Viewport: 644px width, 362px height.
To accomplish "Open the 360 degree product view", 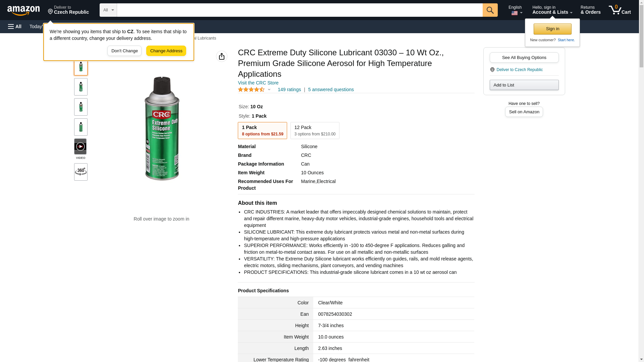I will click(x=81, y=172).
